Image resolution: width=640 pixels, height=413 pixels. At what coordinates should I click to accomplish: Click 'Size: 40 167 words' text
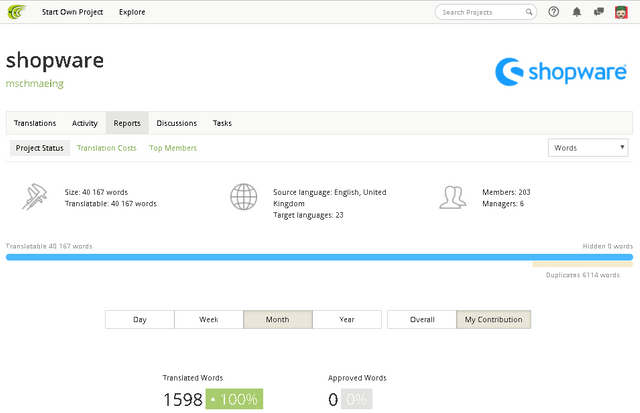coord(96,192)
